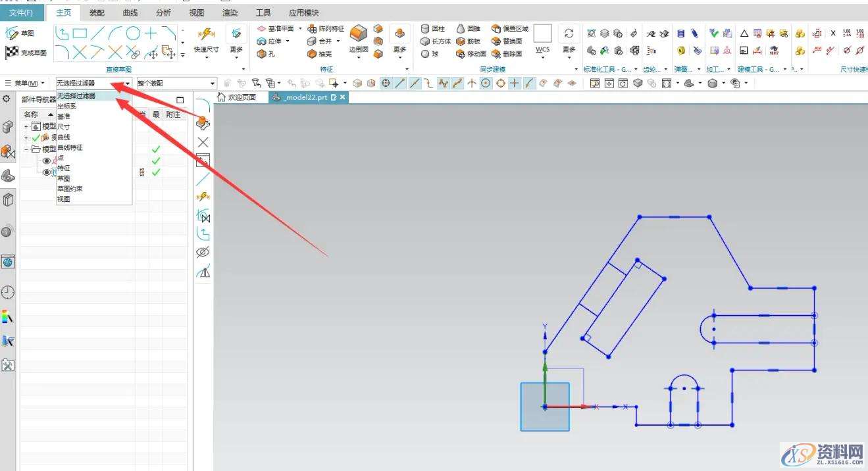This screenshot has width=868, height=471.
Task: Open the 整个装配 scope dropdown
Action: (x=176, y=84)
